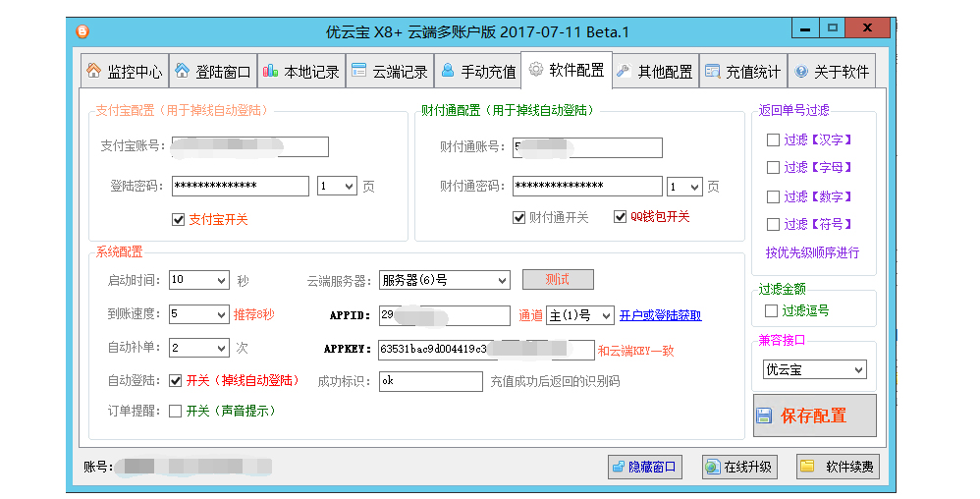Click the bar chart icon on 本地记录 tab
980x499 pixels.
point(270,71)
